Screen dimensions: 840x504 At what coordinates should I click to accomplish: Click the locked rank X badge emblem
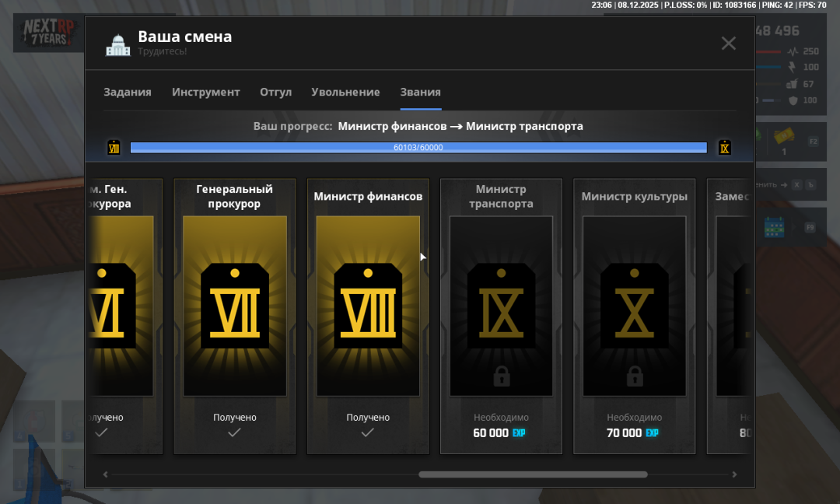(x=635, y=306)
